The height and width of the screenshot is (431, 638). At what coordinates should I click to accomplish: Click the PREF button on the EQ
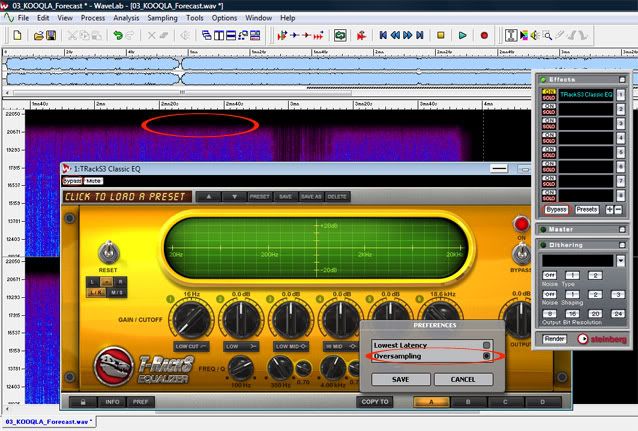140,402
